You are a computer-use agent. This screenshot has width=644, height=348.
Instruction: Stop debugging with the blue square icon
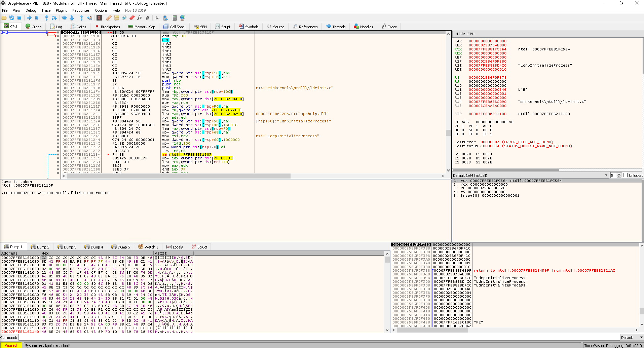[x=19, y=18]
